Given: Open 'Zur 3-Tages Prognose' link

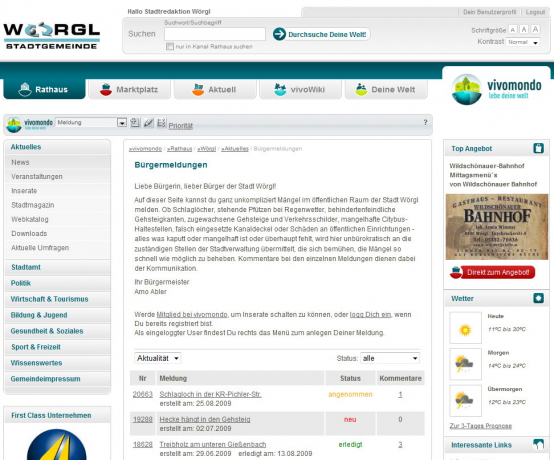Looking at the screenshot, I should 481,426.
